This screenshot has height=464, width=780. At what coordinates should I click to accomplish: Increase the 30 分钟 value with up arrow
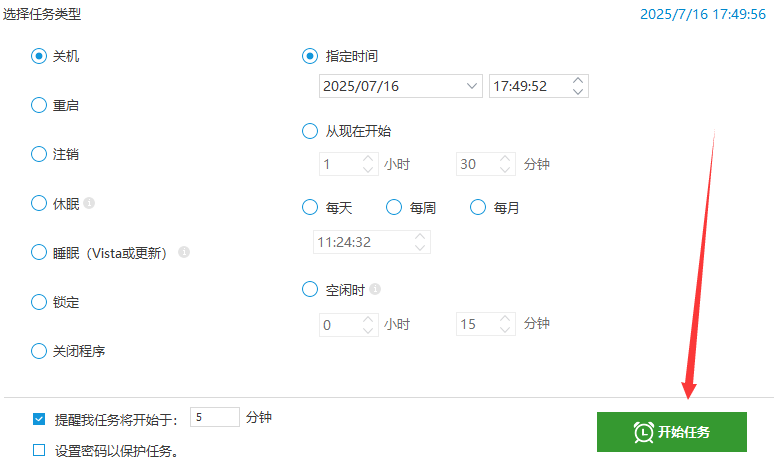pyautogui.click(x=505, y=159)
